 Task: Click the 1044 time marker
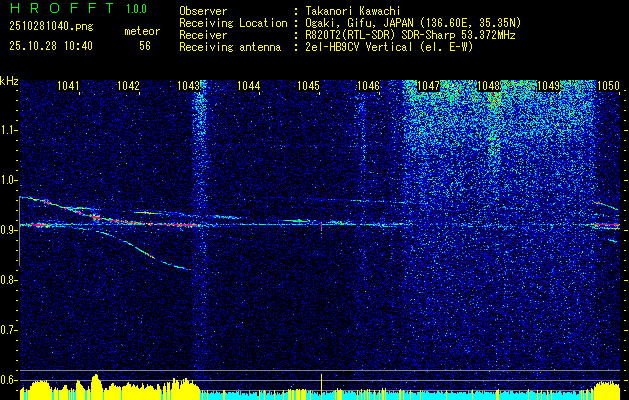[x=249, y=85]
